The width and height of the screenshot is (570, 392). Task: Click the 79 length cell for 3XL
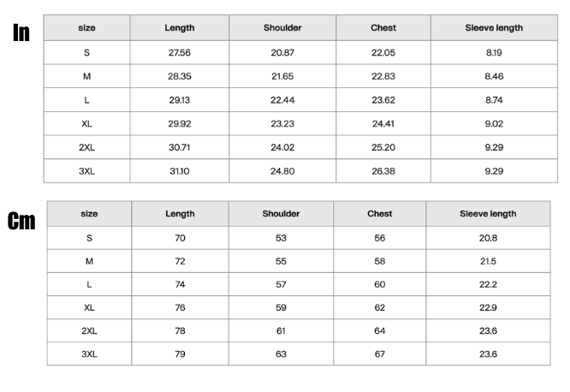point(180,353)
